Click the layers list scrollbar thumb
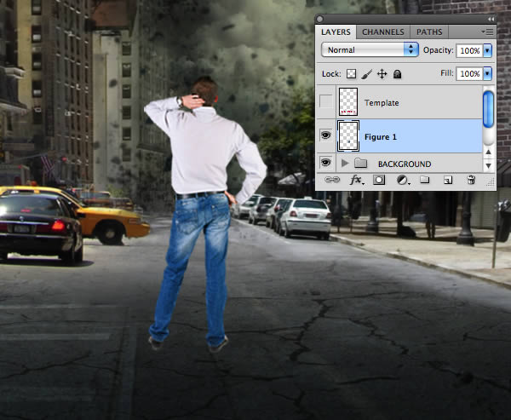This screenshot has height=420, width=511. tap(488, 110)
